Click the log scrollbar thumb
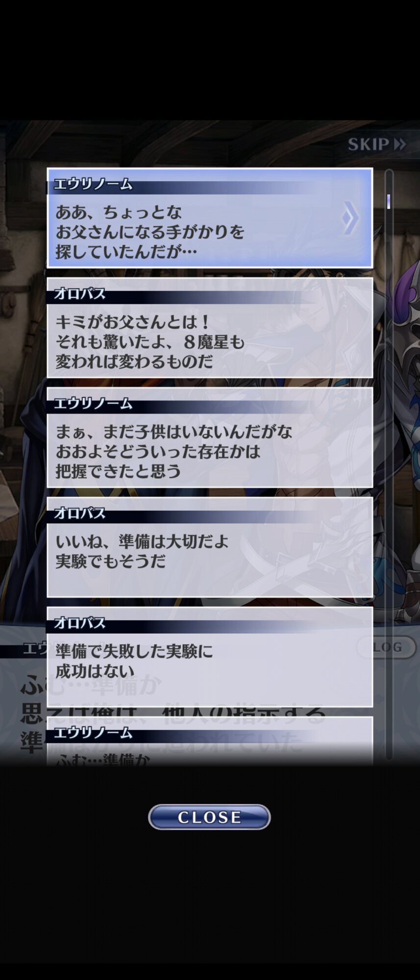 pyautogui.click(x=389, y=201)
